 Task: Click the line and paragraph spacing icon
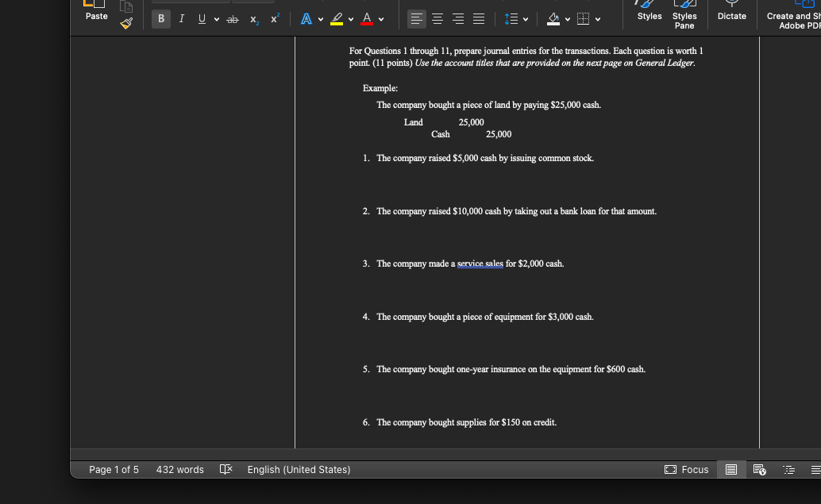[x=511, y=19]
